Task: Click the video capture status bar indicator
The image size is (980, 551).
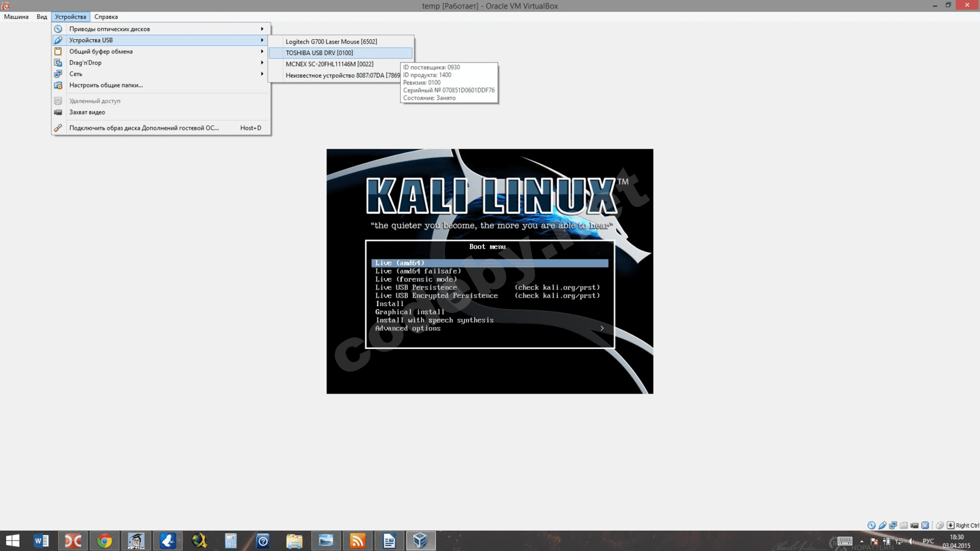Action: pos(914,525)
